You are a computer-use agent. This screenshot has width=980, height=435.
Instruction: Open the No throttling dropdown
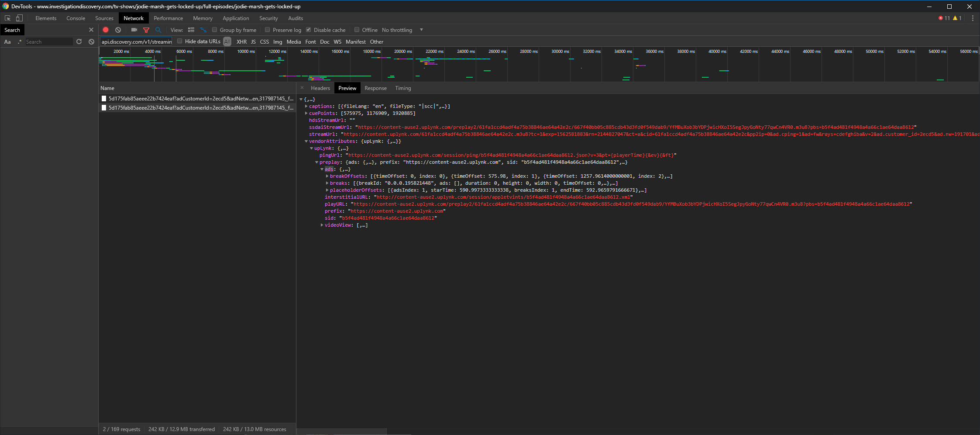point(401,30)
